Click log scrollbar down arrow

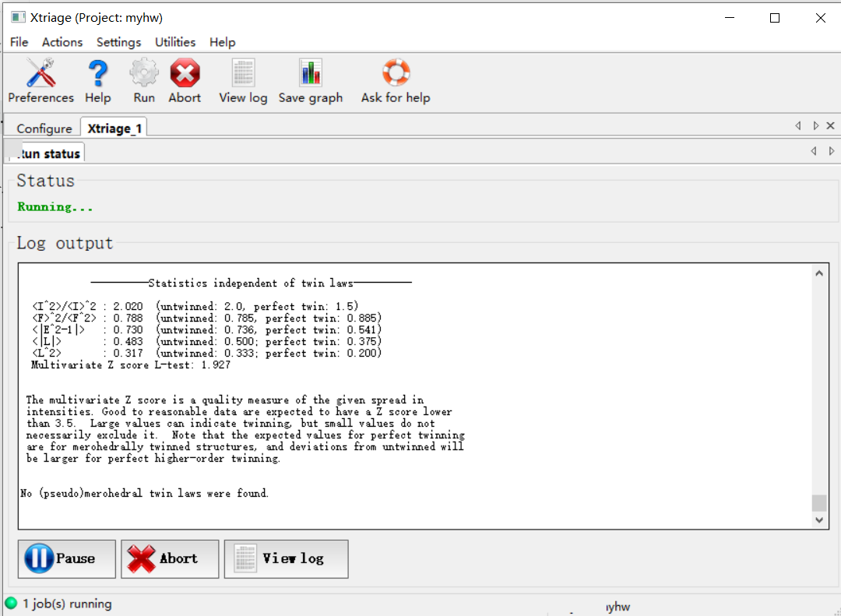click(x=819, y=519)
